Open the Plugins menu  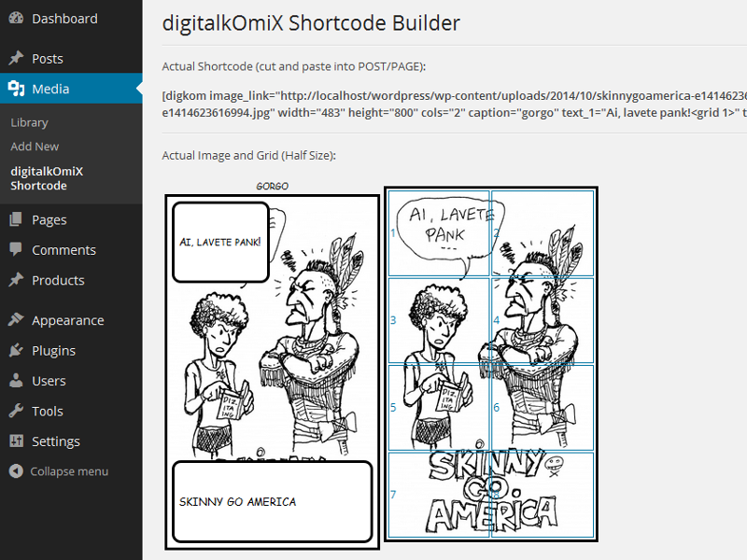(x=53, y=351)
